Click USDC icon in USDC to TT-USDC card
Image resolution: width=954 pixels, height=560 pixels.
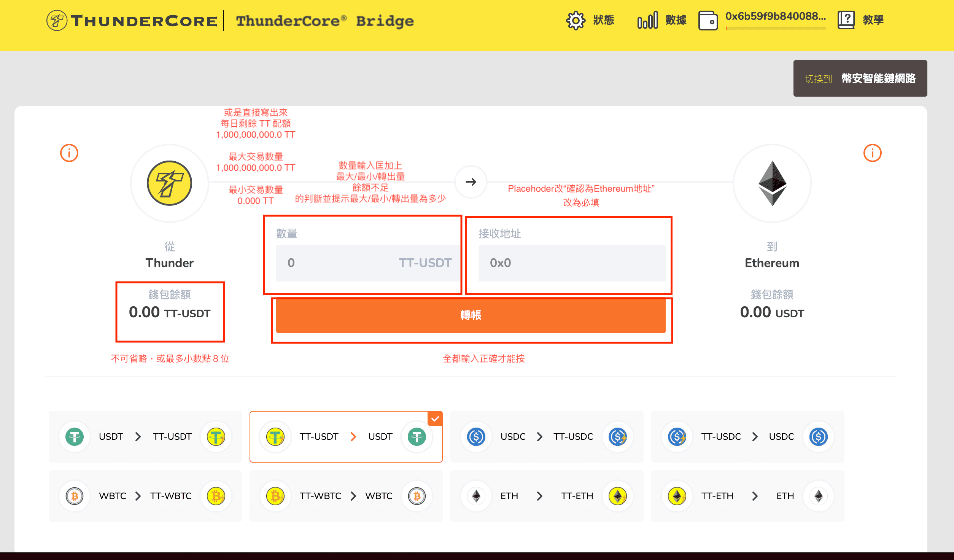[476, 436]
